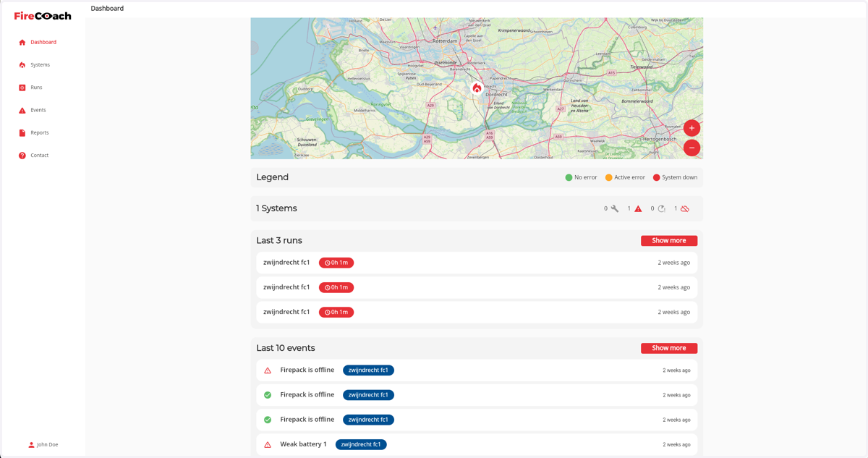Viewport: 868px width, 458px height.
Task: Click first Firepack is offline event text
Action: (307, 370)
